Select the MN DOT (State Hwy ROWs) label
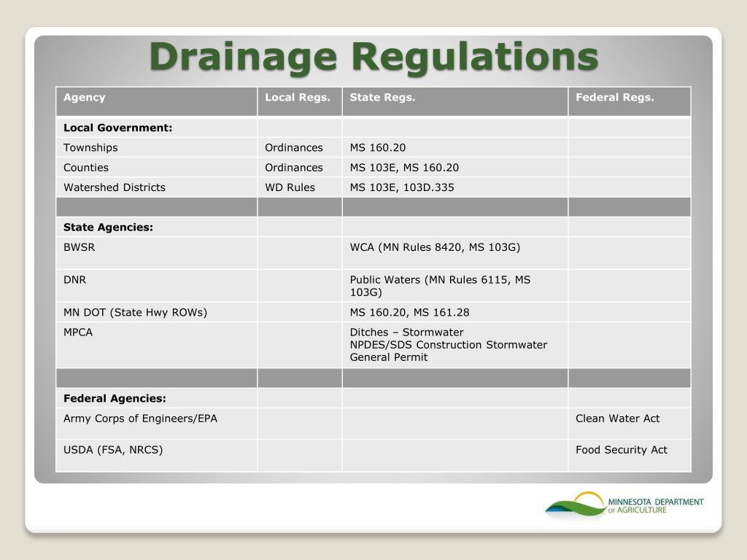The image size is (747, 560). [135, 312]
